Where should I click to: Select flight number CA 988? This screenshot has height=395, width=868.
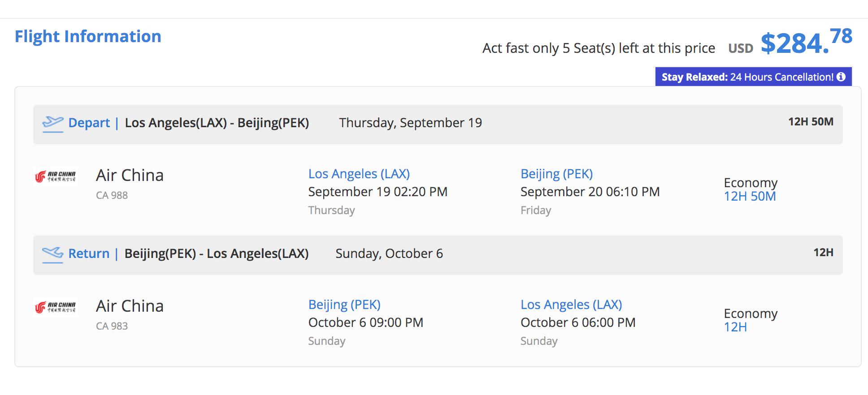tap(112, 195)
